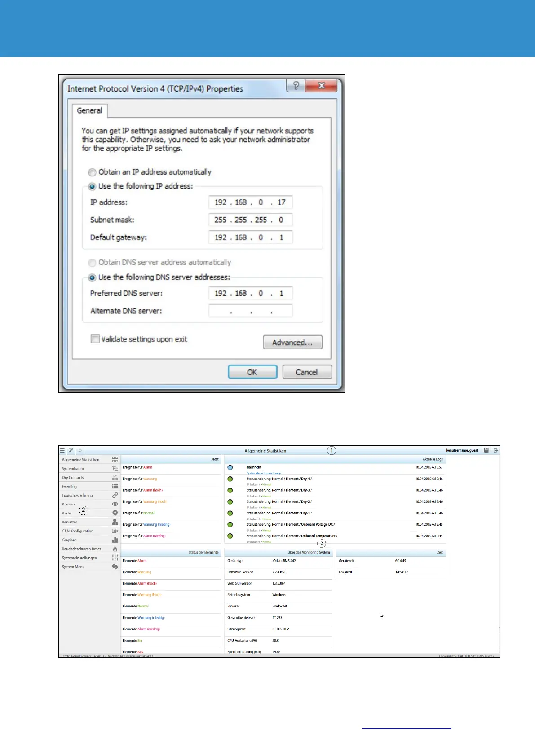This screenshot has height=756, width=535.
Task: Click the Subnet mask field
Action: [x=251, y=220]
